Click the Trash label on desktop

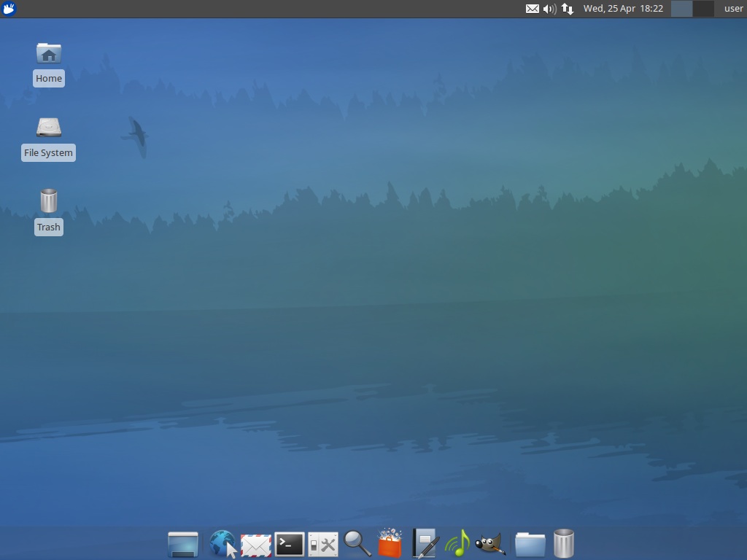point(49,227)
